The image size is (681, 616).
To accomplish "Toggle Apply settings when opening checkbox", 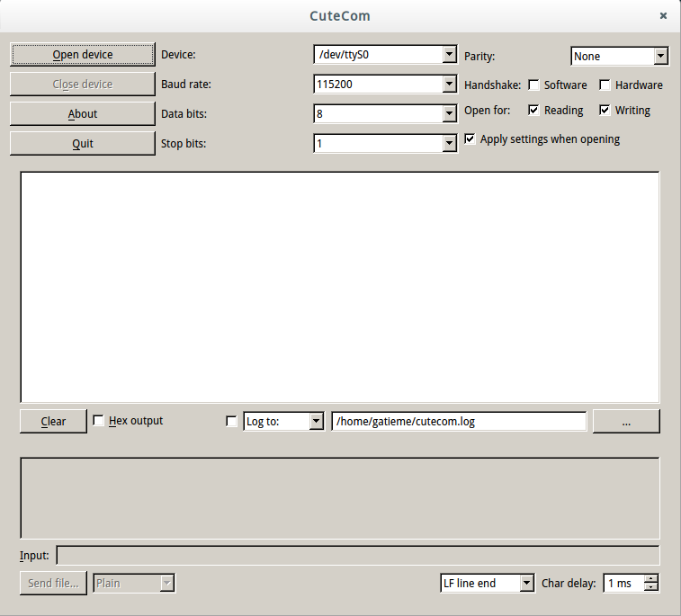I will pyautogui.click(x=470, y=138).
